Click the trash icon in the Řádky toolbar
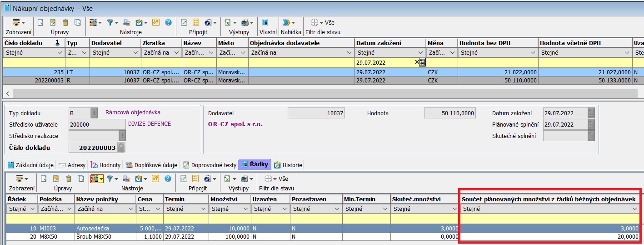This screenshot has height=245, width=644. 69,179
